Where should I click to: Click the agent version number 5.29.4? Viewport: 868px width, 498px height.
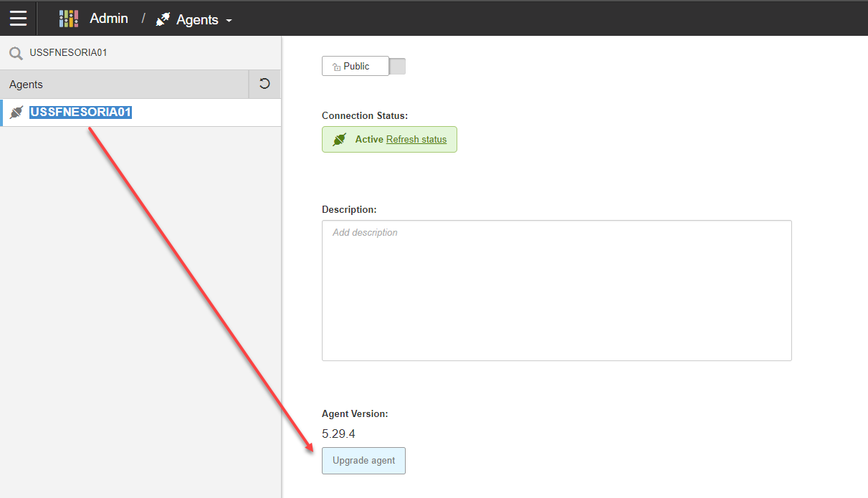tap(338, 434)
